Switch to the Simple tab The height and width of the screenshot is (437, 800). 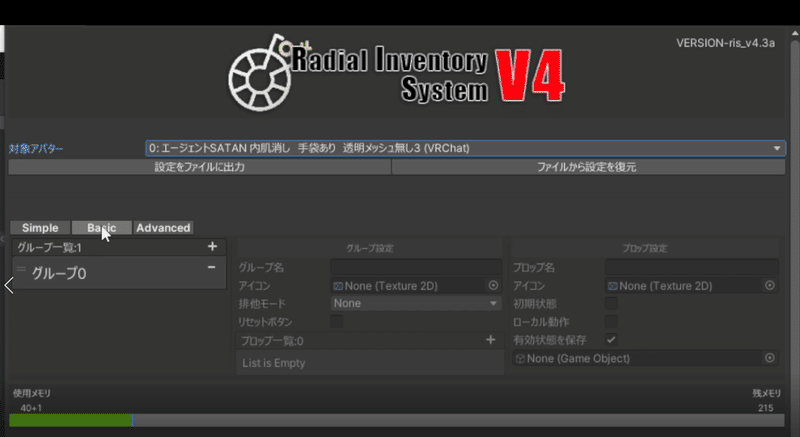pyautogui.click(x=40, y=228)
